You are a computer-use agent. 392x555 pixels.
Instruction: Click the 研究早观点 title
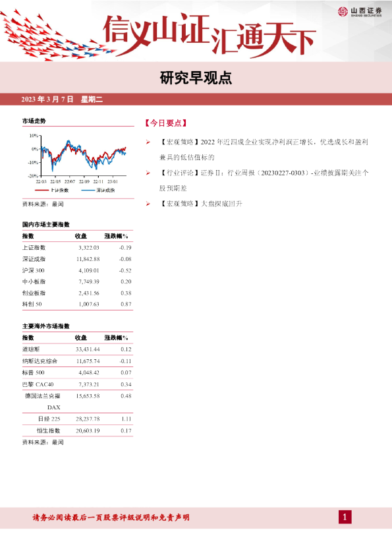coord(196,78)
